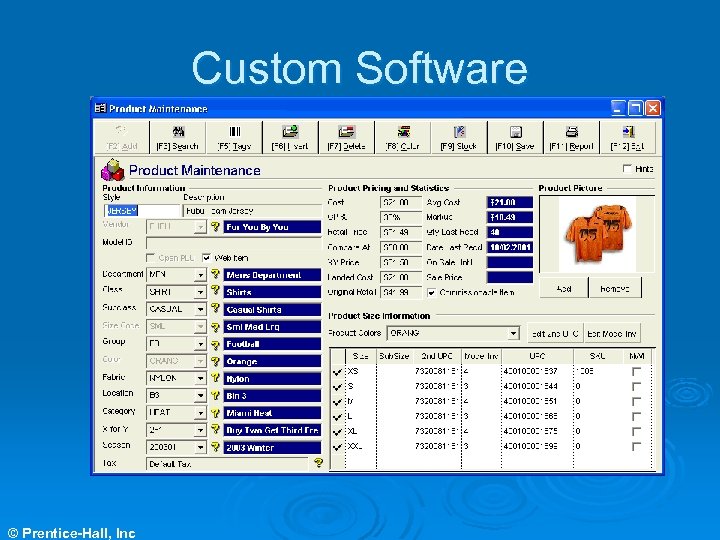The width and height of the screenshot is (720, 540).
Task: Open the Class dropdown showing SHIRT
Action: [200, 292]
